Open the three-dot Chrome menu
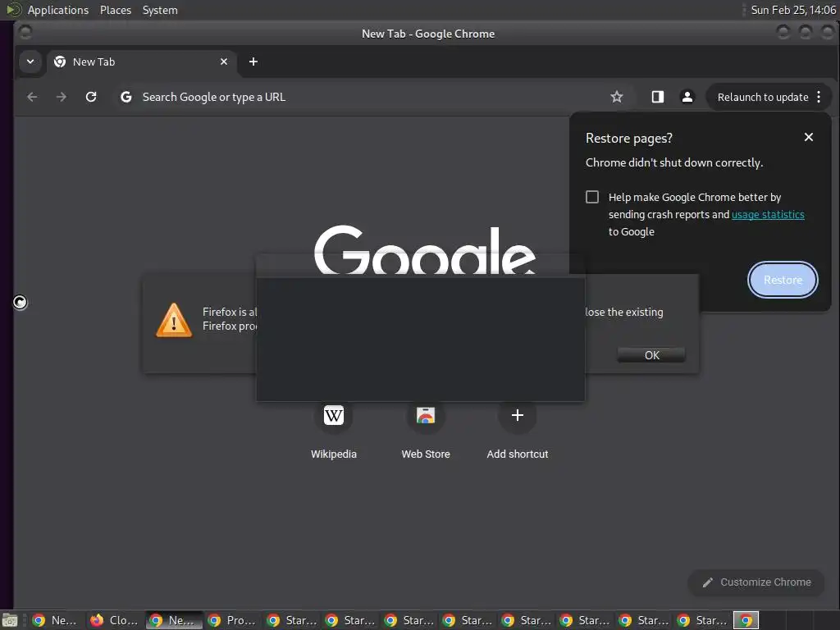Screen dimensions: 840x630 819,97
